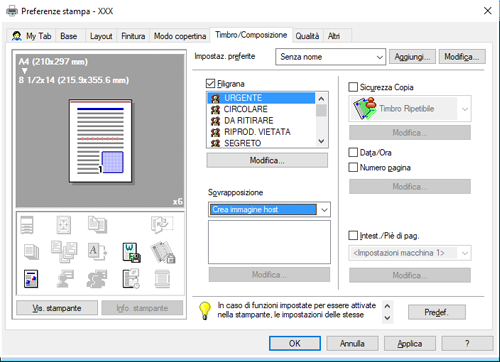Viewport: 500px width, 362px height.
Task: Tick the Data/Ora checkbox
Action: pyautogui.click(x=353, y=152)
